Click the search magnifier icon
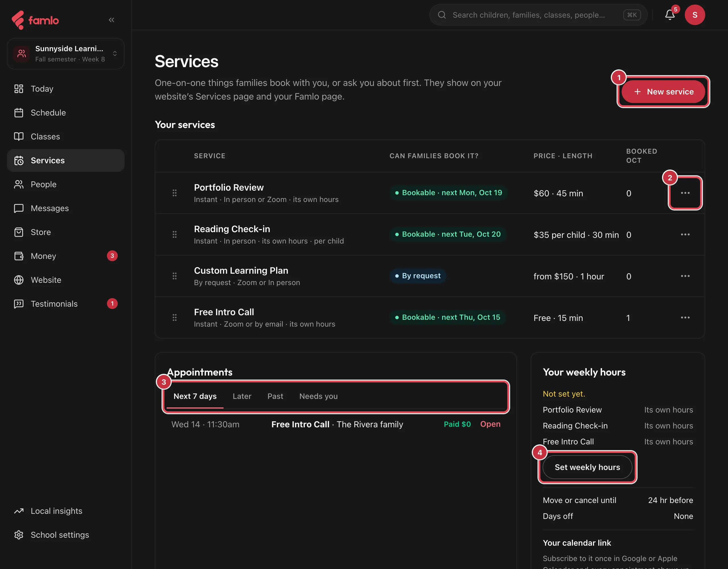 click(x=442, y=15)
